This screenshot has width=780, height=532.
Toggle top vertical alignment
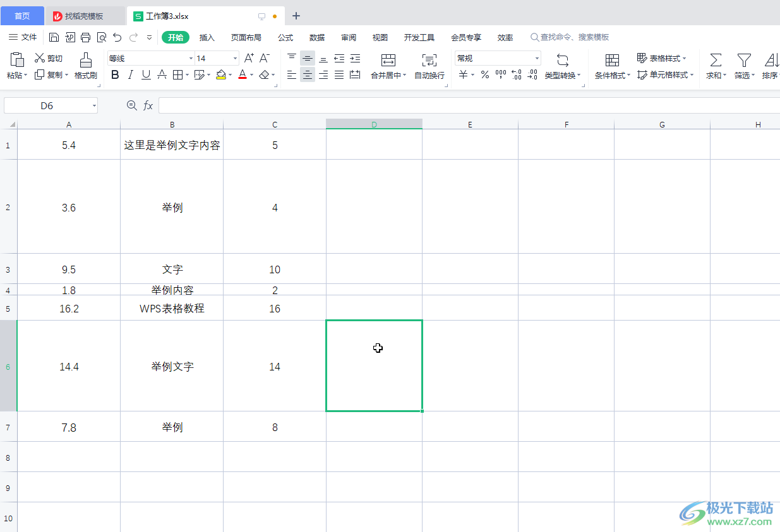292,58
